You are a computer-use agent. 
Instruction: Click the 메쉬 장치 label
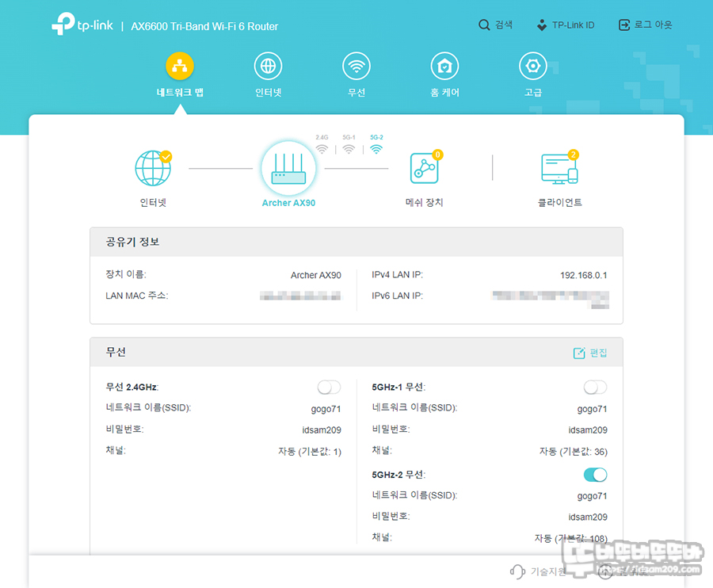coord(425,202)
